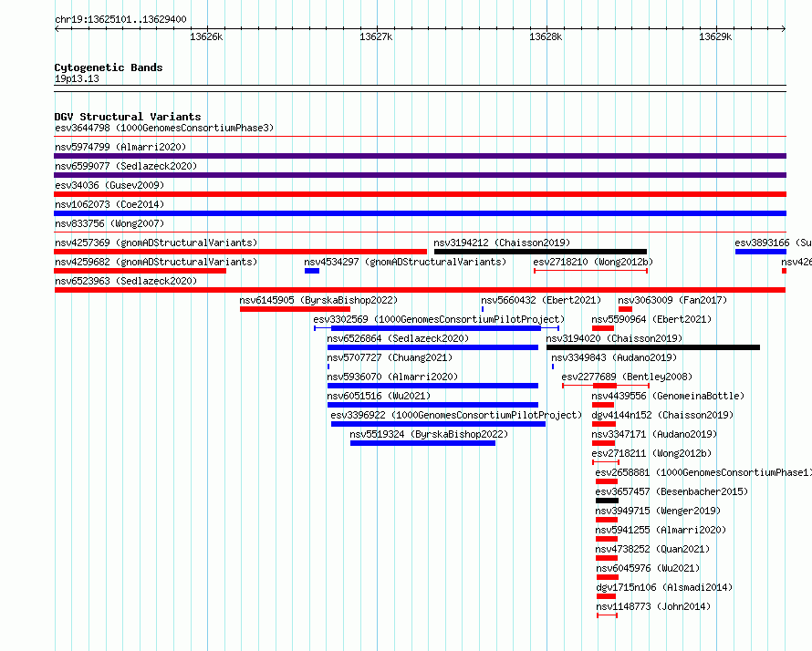Click the esv3893166 variant label
This screenshot has width=812, height=651.
(x=773, y=243)
